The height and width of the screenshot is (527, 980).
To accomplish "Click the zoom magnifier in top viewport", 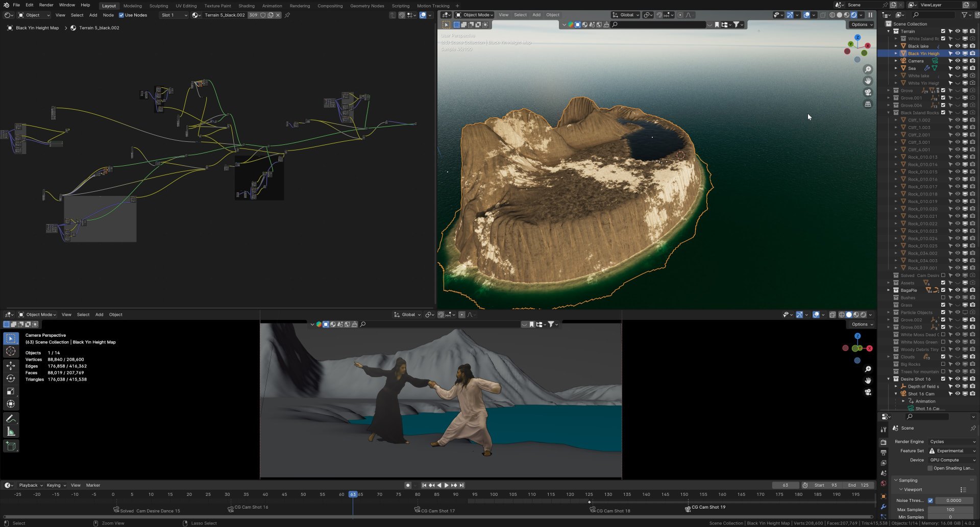I will [868, 69].
